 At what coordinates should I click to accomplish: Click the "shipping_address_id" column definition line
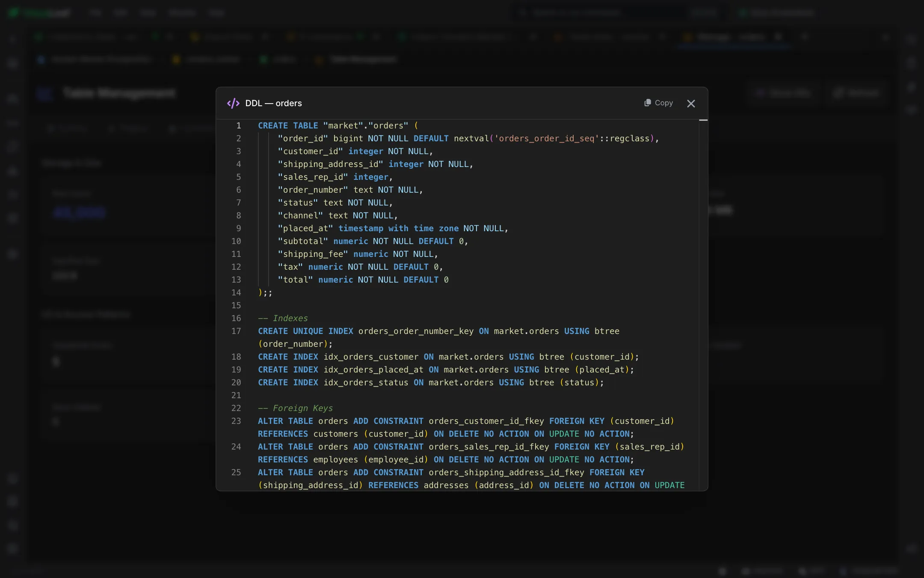point(375,164)
